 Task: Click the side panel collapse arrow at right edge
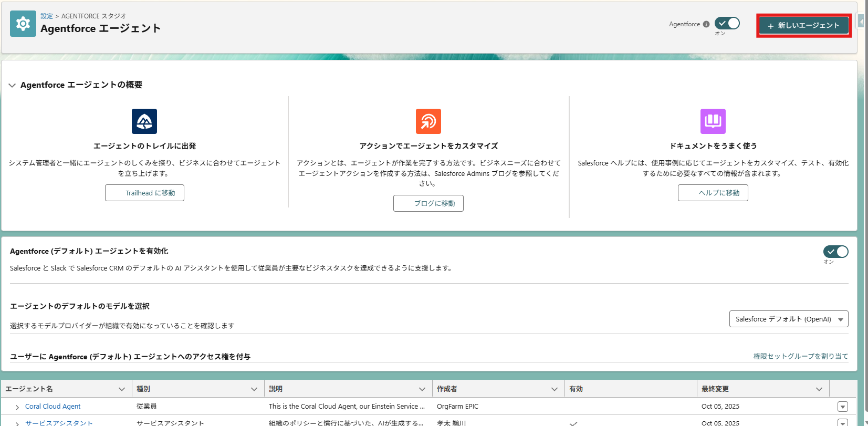pyautogui.click(x=862, y=21)
